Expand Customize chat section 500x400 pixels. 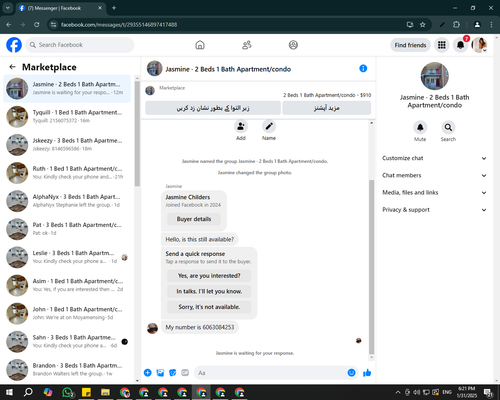click(x=434, y=158)
